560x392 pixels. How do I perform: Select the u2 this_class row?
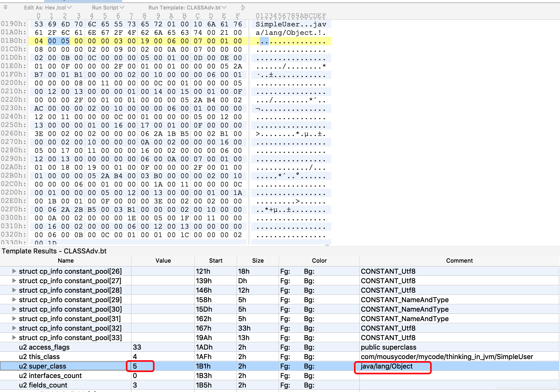coord(40,357)
